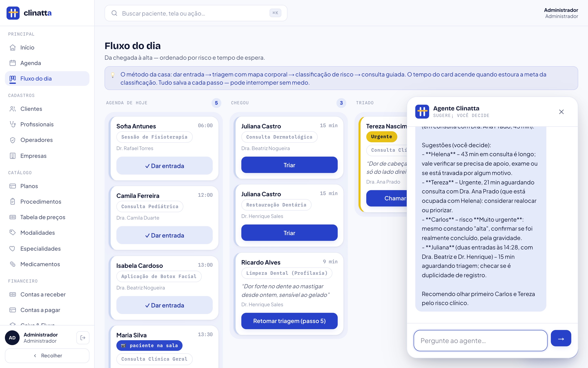Focus the Buscar paciente search field

coord(196,13)
